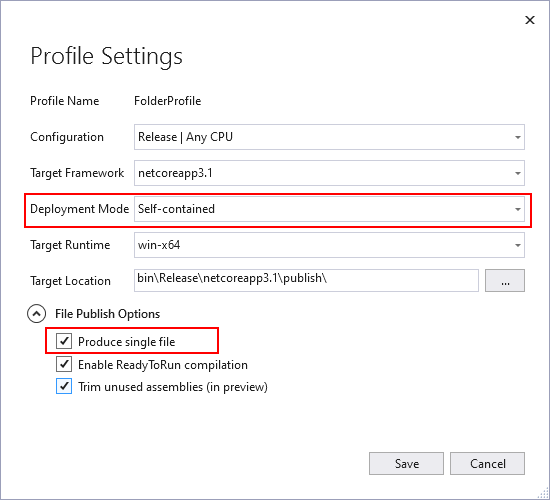Uncheck Produce single file
Image resolution: width=550 pixels, height=500 pixels.
tap(64, 341)
